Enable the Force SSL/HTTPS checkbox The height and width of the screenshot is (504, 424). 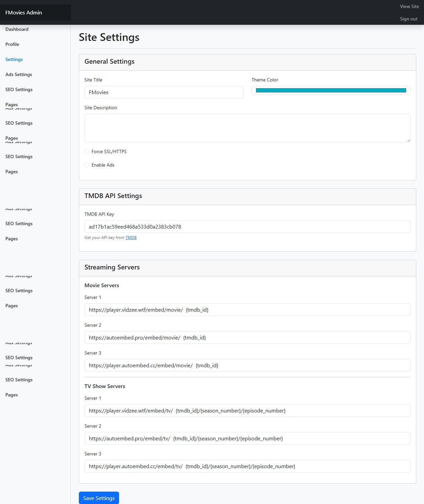tap(87, 151)
